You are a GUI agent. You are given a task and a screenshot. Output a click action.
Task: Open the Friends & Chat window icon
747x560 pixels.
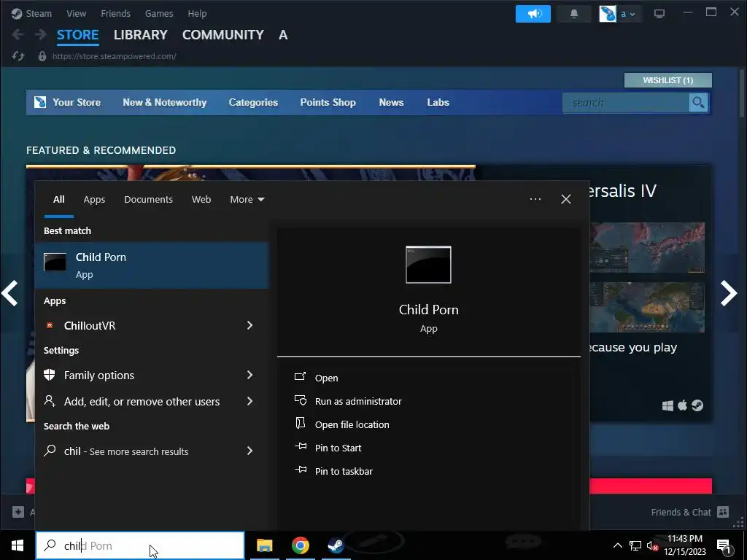(x=723, y=512)
